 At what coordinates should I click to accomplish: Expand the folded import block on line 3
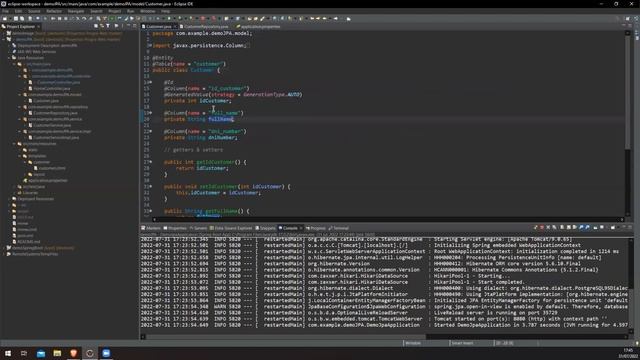(150, 46)
